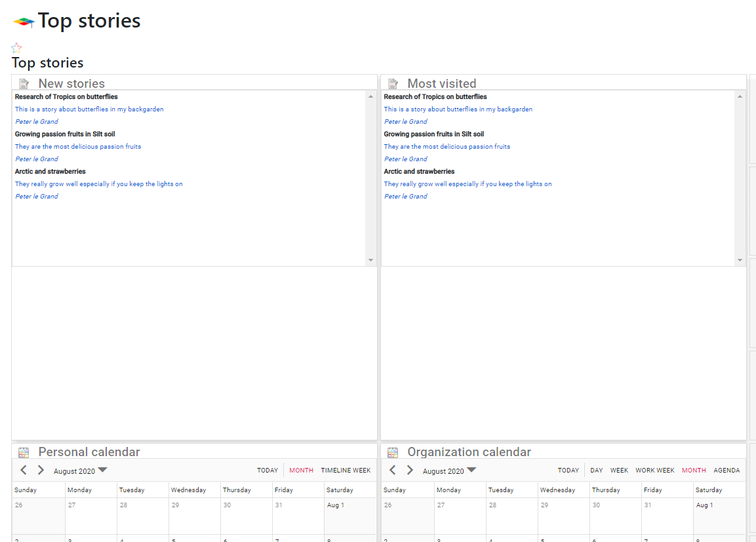
Task: Go to previous month in Personal calendar
Action: (x=23, y=470)
